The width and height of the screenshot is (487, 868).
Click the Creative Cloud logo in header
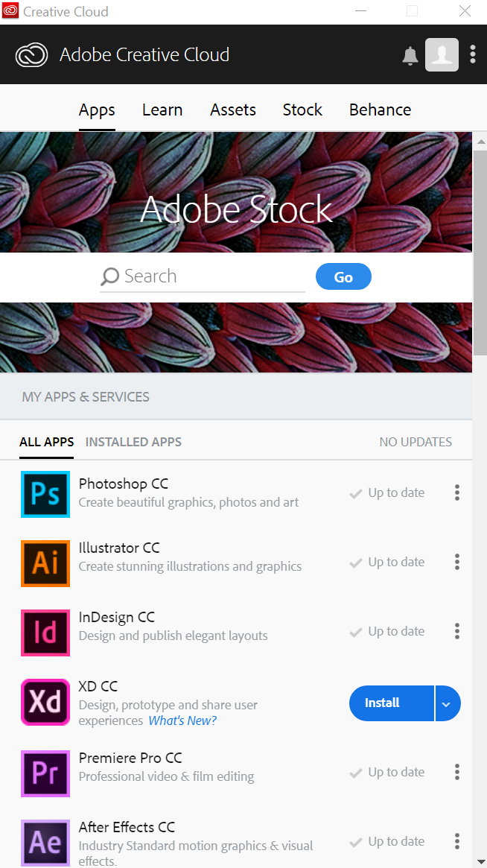click(x=31, y=55)
